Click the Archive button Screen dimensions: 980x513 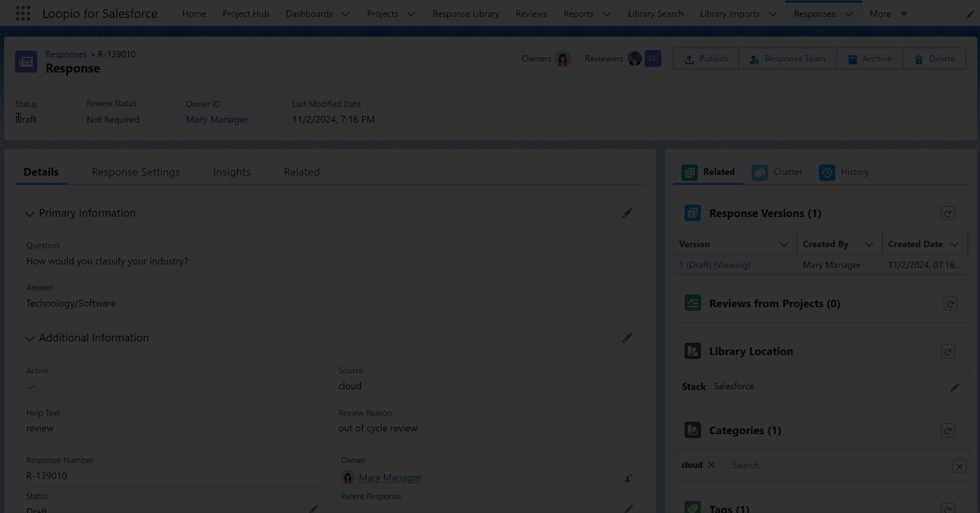870,59
